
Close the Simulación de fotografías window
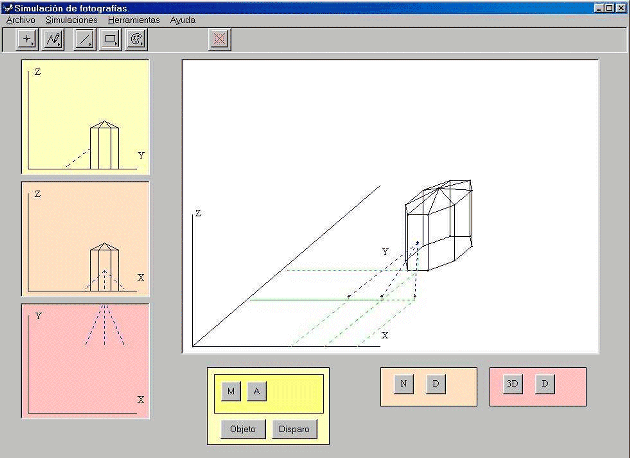click(x=620, y=8)
